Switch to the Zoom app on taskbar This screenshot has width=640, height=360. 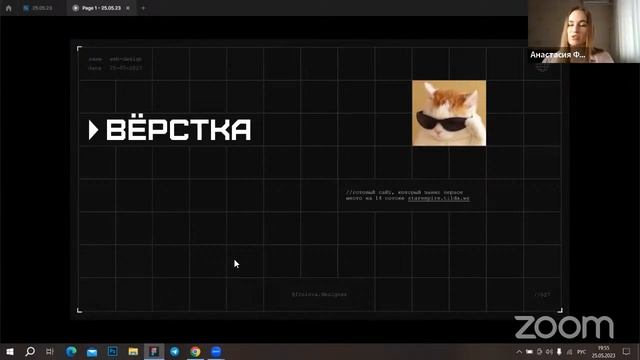pyautogui.click(x=216, y=351)
